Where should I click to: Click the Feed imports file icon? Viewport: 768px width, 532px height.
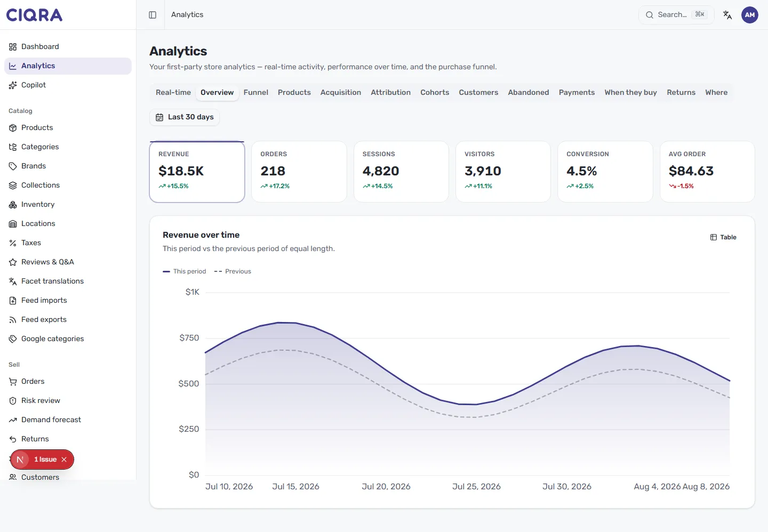click(13, 301)
